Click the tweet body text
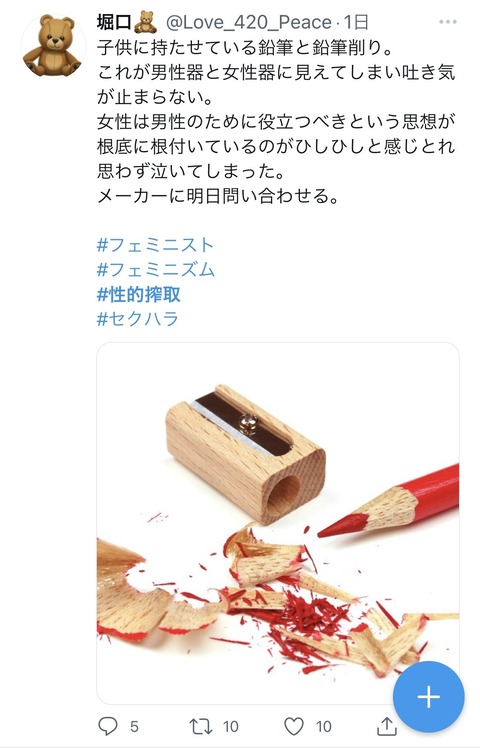The height and width of the screenshot is (748, 480). (x=276, y=121)
